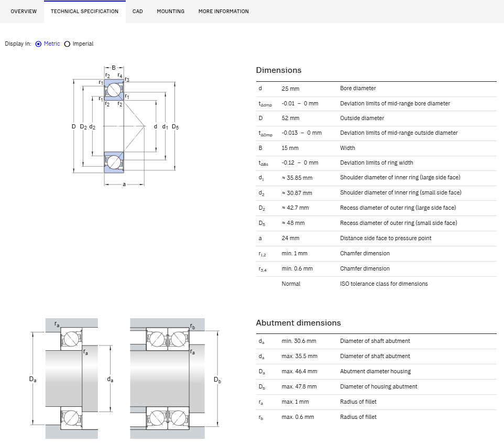Click the fillet radius max. 1 mm
The width and height of the screenshot is (504, 443).
(x=295, y=402)
